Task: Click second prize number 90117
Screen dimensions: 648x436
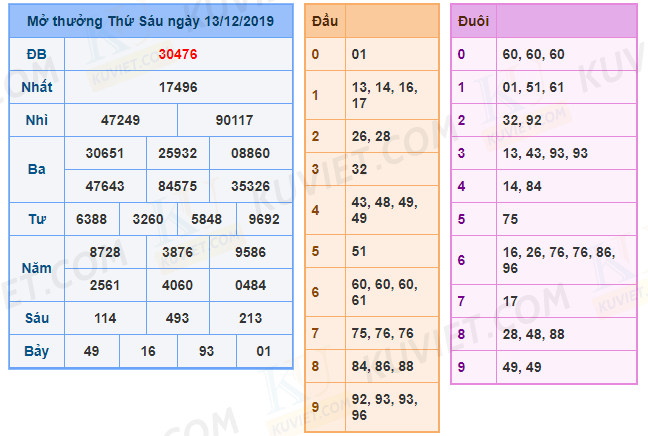Action: pyautogui.click(x=234, y=120)
